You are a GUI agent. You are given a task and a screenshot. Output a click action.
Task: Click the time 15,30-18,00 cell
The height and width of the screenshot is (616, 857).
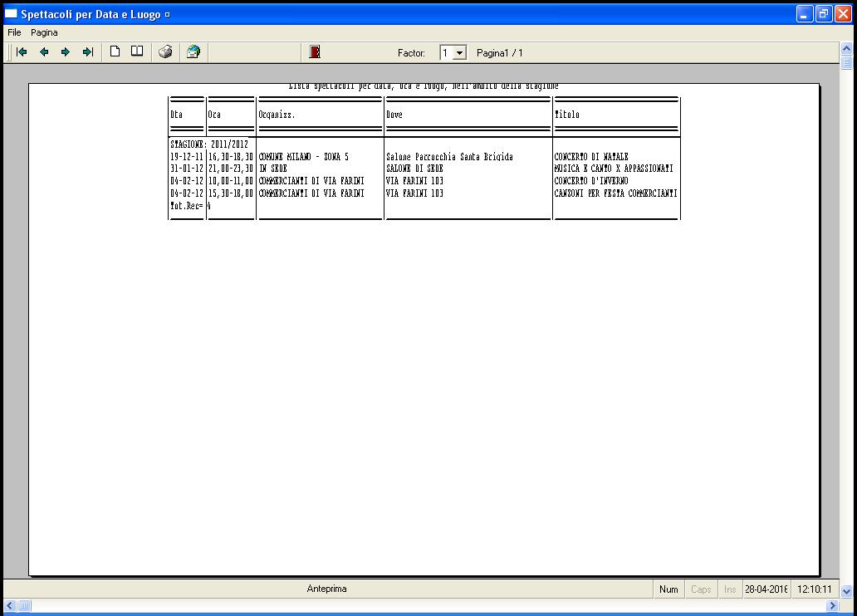231,193
